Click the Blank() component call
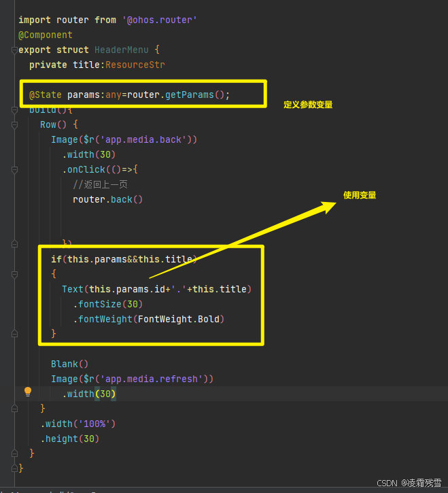Image resolution: width=448 pixels, height=493 pixels. point(70,364)
